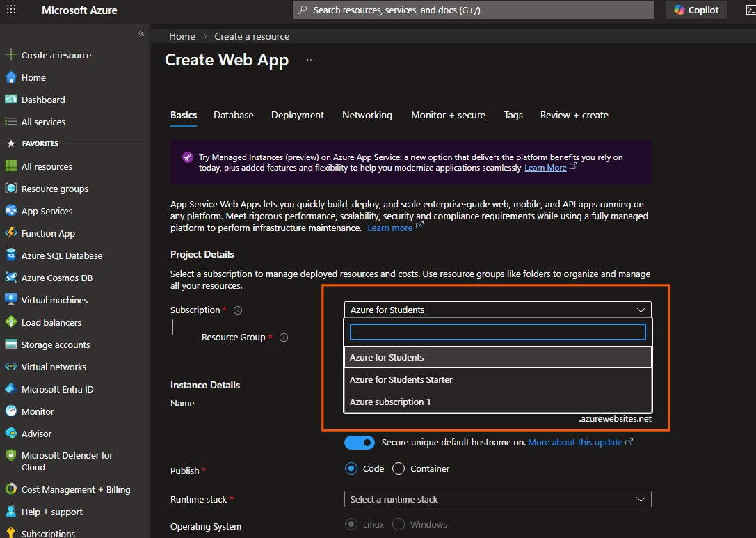Screen dimensions: 756x538
Task: Click the Monitor gauge icon
Action: click(10, 411)
